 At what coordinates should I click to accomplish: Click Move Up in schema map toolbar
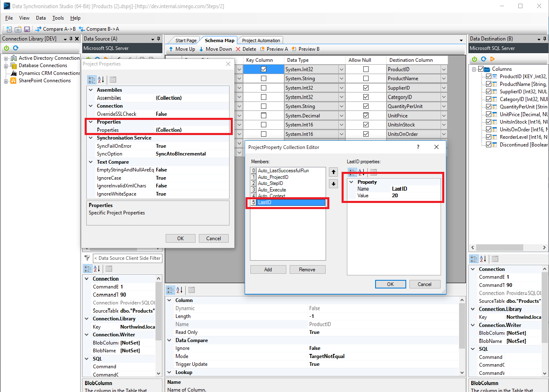coord(182,49)
